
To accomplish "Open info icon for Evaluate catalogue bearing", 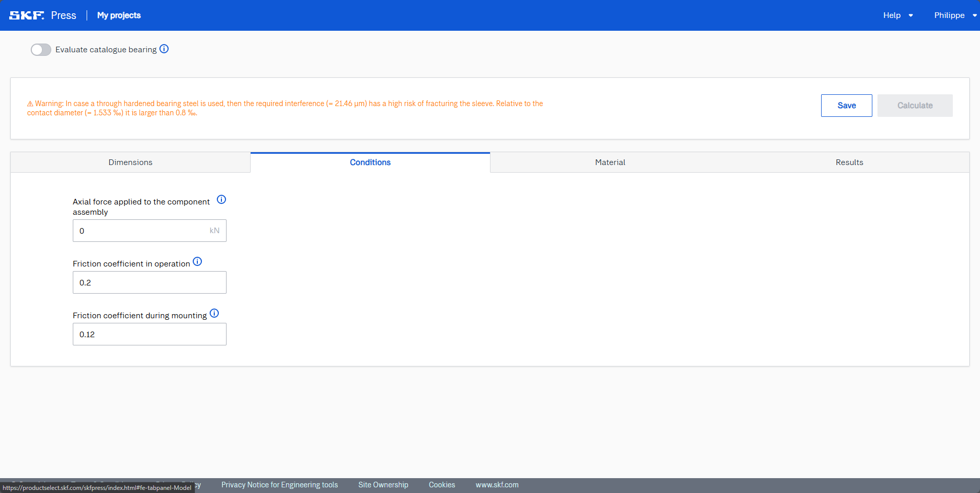I will click(x=164, y=49).
